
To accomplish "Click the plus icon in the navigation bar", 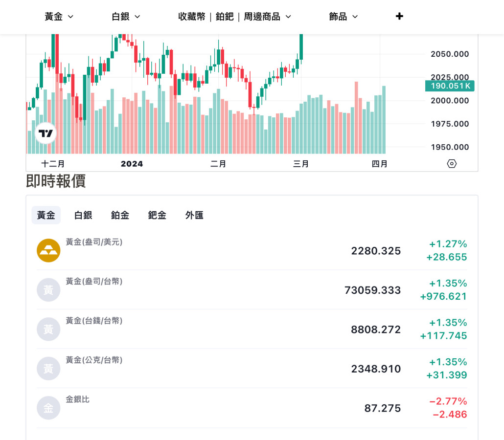I will point(399,16).
